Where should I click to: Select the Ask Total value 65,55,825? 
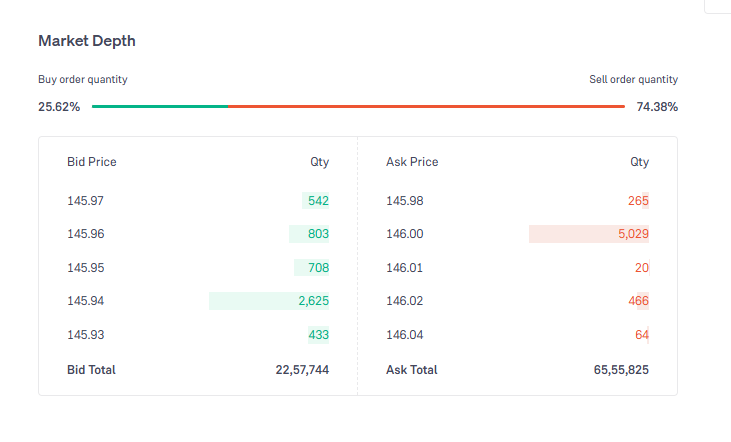point(621,370)
